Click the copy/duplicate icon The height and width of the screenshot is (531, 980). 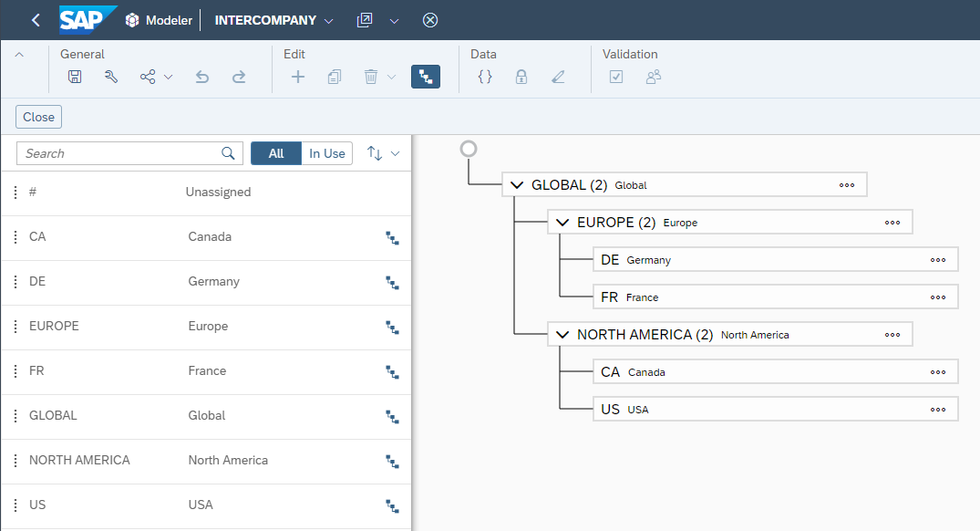pyautogui.click(x=335, y=77)
